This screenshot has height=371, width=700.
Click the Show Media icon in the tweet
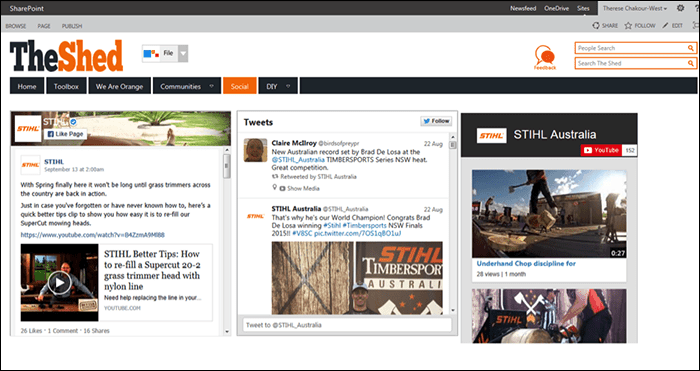(x=282, y=188)
